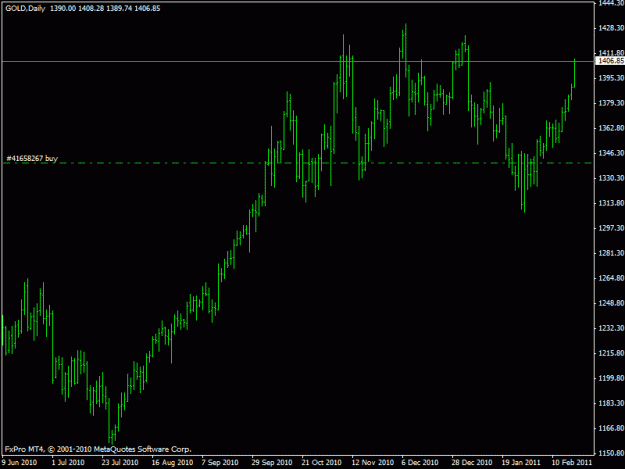Screen dimensions: 625x469
Task: Click the current price tag 1406.85
Action: pyautogui.click(x=611, y=61)
